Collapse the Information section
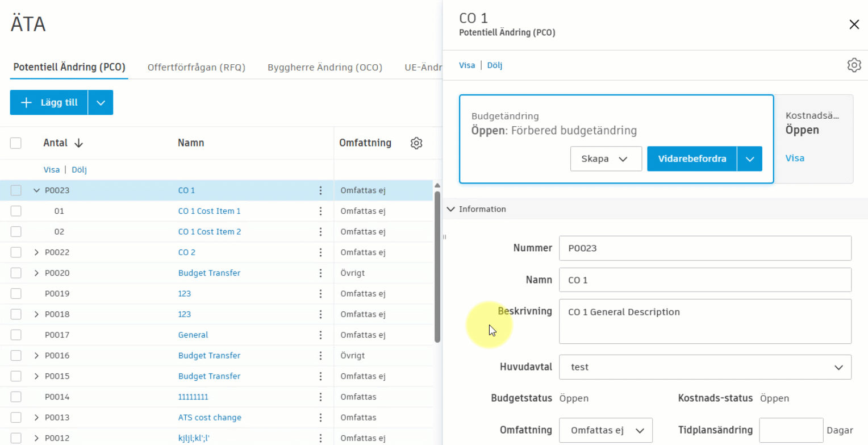 [450, 209]
